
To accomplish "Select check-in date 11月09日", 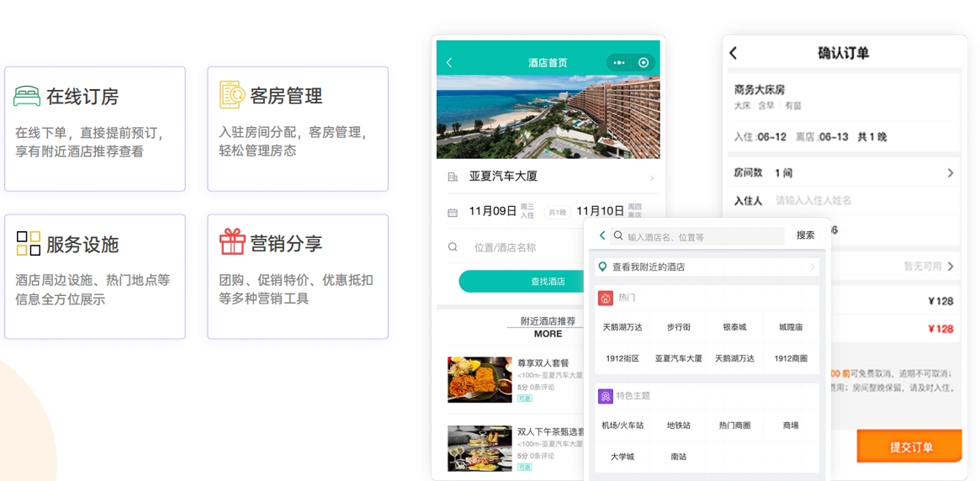I will 492,210.
